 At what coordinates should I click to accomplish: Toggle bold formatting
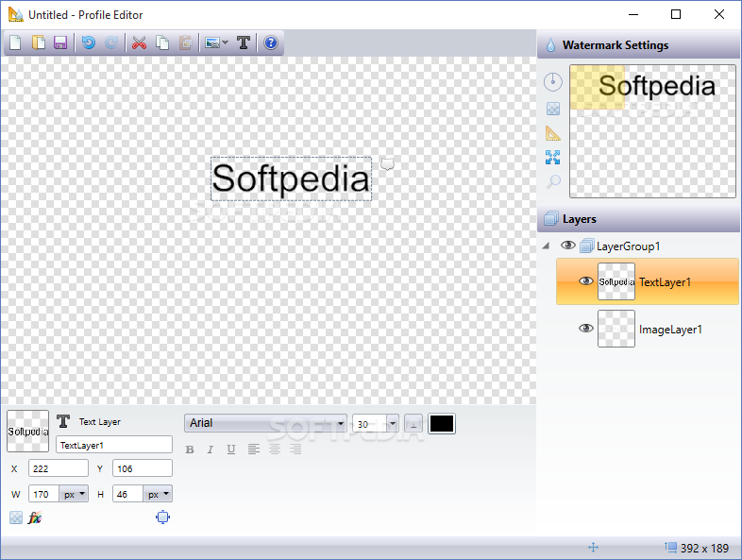(x=190, y=450)
